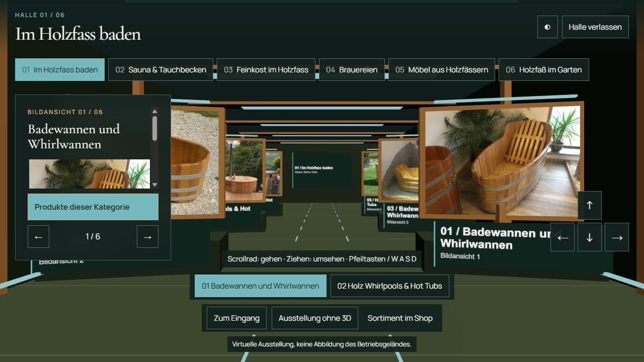
Task: Go to next image with right arrow in panel
Action: pyautogui.click(x=147, y=237)
